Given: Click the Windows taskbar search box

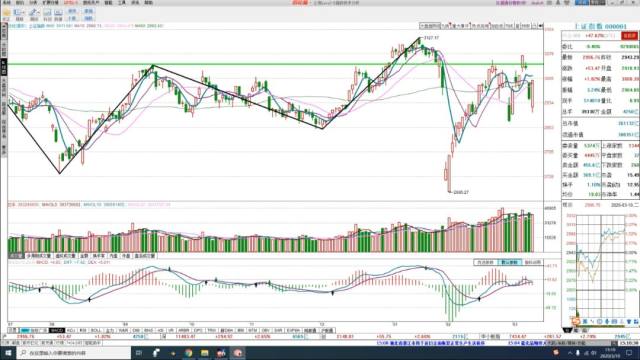Looking at the screenshot, I should pyautogui.click(x=73, y=353).
